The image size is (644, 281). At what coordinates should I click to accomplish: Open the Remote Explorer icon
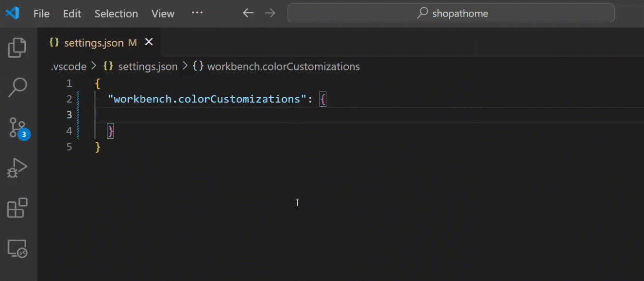tap(17, 248)
